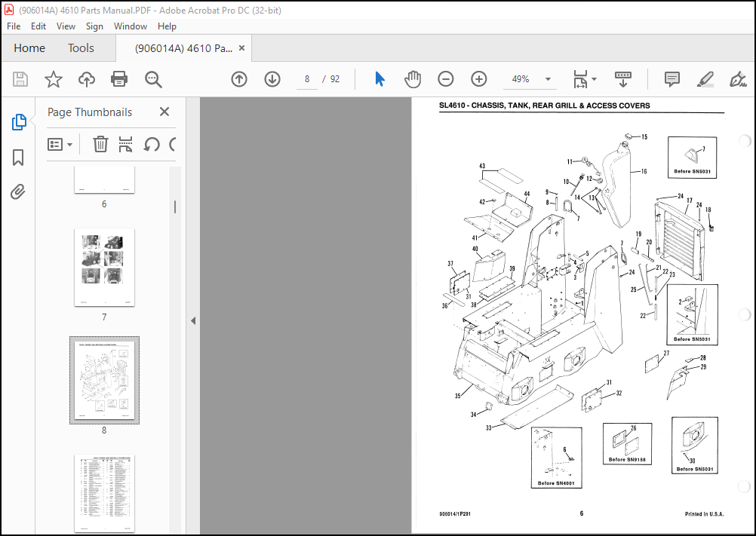Open the Edit menu
Viewport: 756px width, 536px height.
[x=38, y=26]
